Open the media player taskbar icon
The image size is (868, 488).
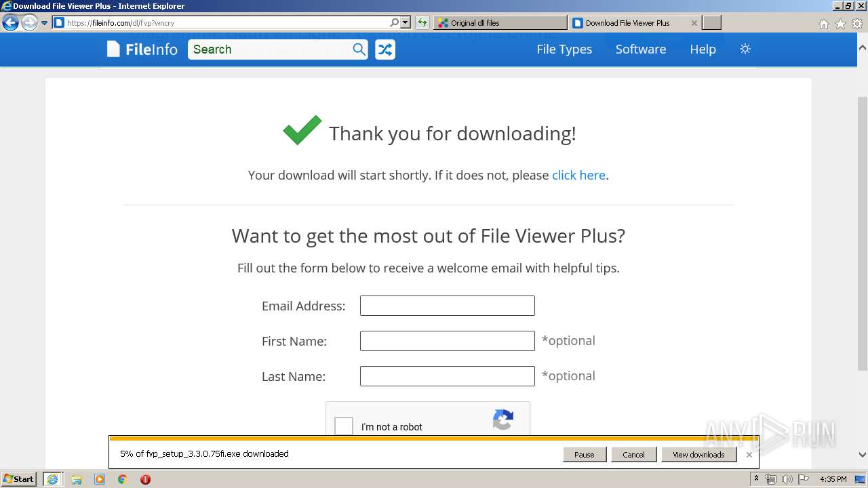100,479
